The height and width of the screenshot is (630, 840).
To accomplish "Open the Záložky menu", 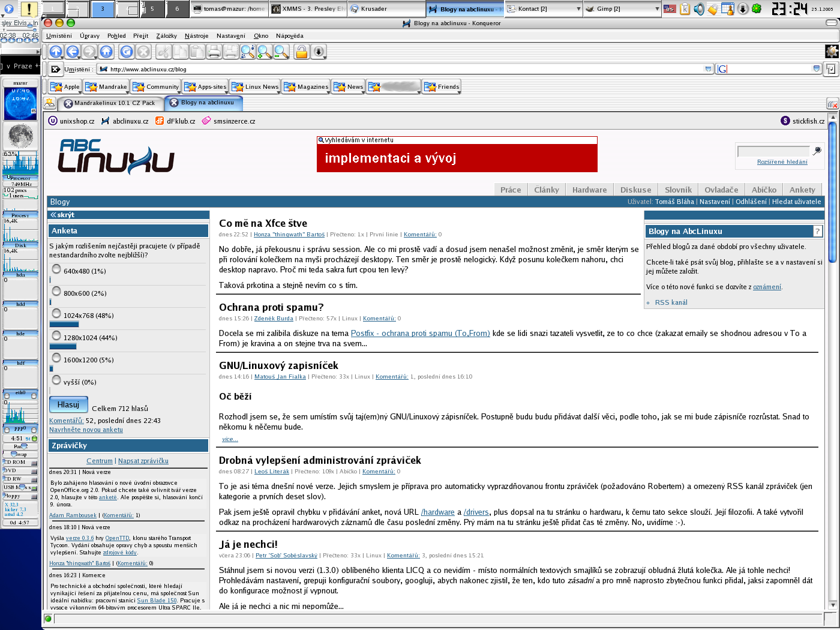I will pyautogui.click(x=166, y=36).
